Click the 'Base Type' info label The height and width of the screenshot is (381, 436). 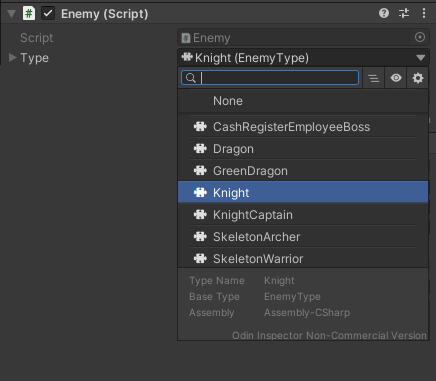click(214, 296)
